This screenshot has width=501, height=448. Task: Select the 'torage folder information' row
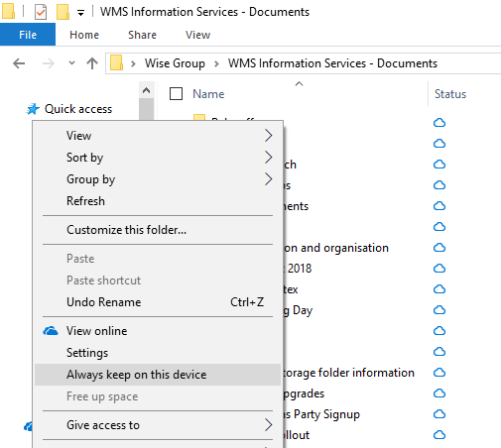click(349, 373)
